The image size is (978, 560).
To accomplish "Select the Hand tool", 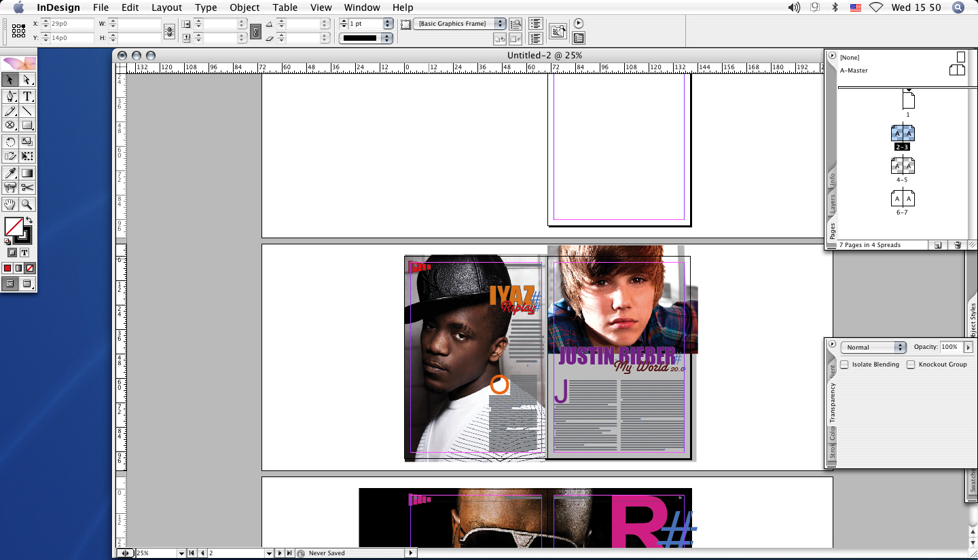I will [x=10, y=204].
